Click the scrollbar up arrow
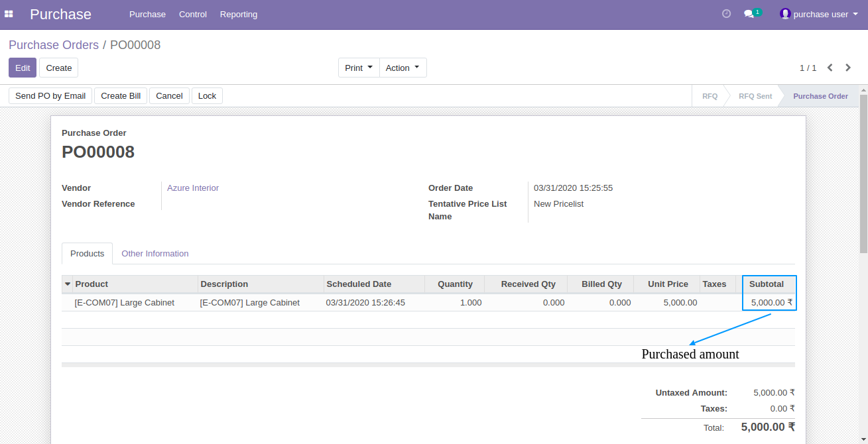Image resolution: width=868 pixels, height=444 pixels. tap(863, 89)
